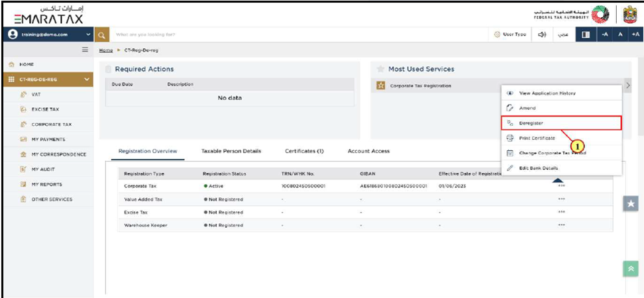Click the green scroll-to-top button
644x298 pixels.
point(630,268)
